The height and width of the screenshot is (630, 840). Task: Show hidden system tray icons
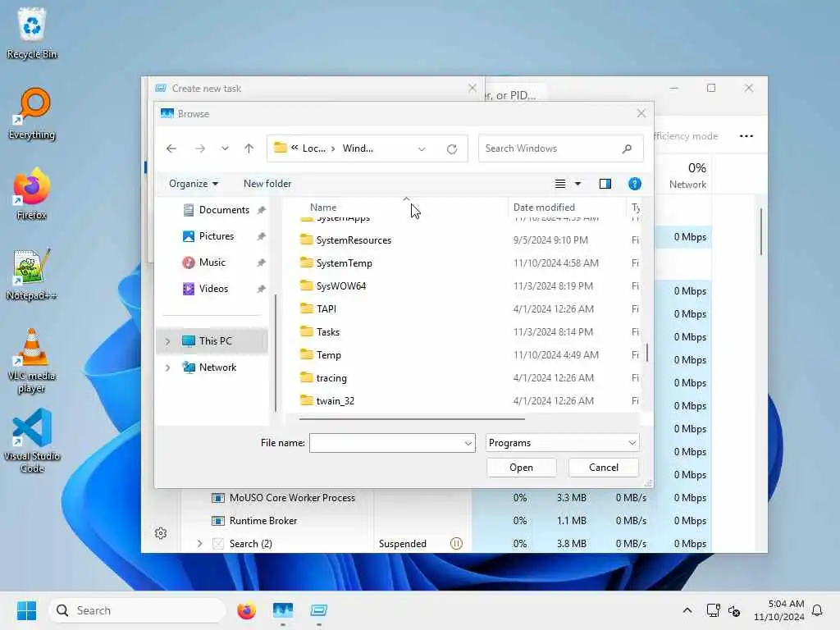tap(687, 610)
